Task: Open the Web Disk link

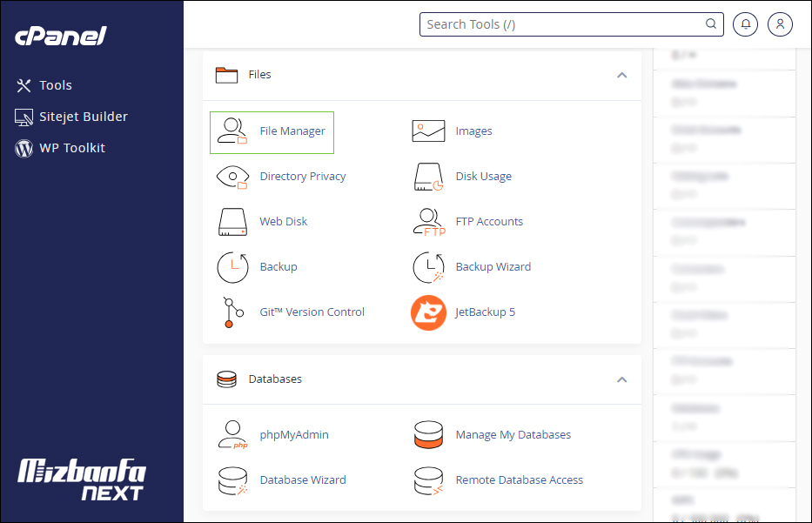Action: (283, 222)
